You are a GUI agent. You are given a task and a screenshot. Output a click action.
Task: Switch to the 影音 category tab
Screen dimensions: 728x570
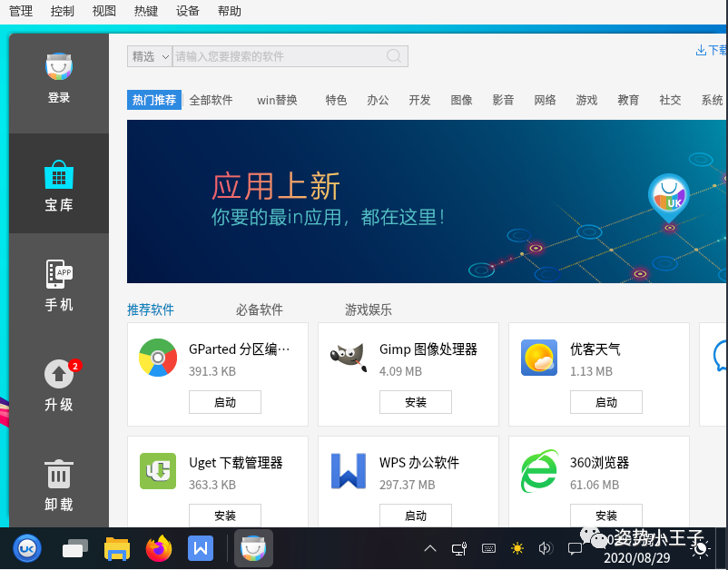click(503, 100)
